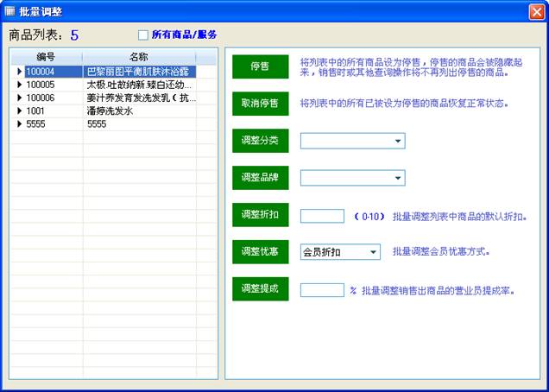The height and width of the screenshot is (392, 549).
Task: Click the 名称 column header
Action: (138, 57)
